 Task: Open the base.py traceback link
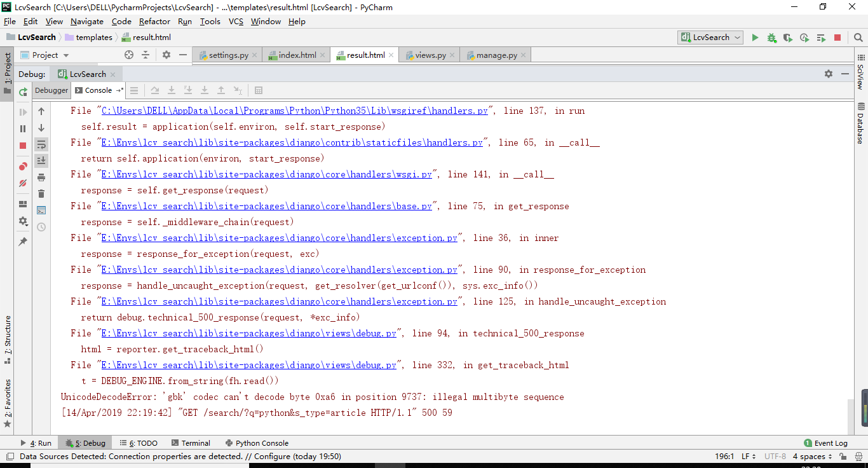click(267, 206)
